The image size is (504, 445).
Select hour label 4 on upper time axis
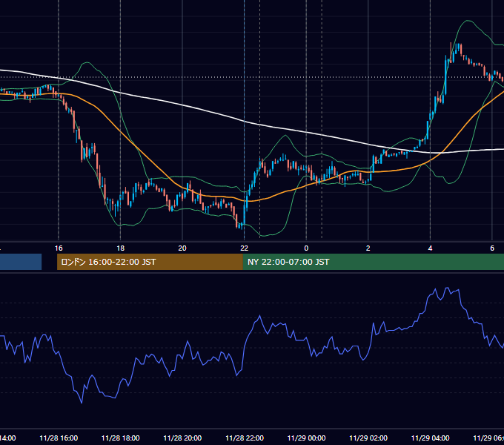pyautogui.click(x=430, y=248)
